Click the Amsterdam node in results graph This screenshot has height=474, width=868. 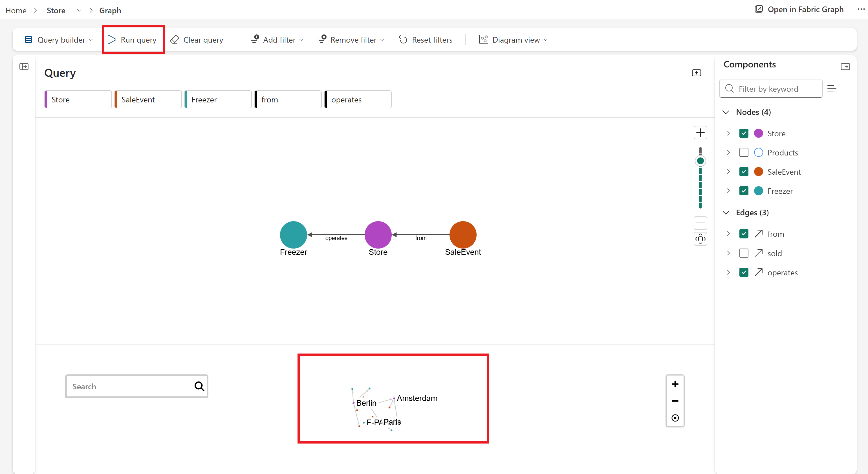(394, 398)
